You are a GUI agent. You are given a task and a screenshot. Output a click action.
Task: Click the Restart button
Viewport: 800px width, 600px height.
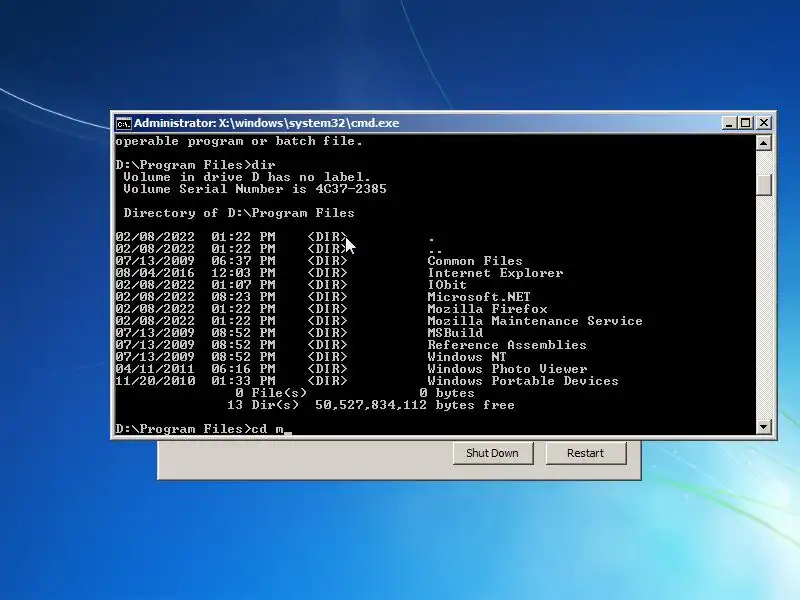585,453
